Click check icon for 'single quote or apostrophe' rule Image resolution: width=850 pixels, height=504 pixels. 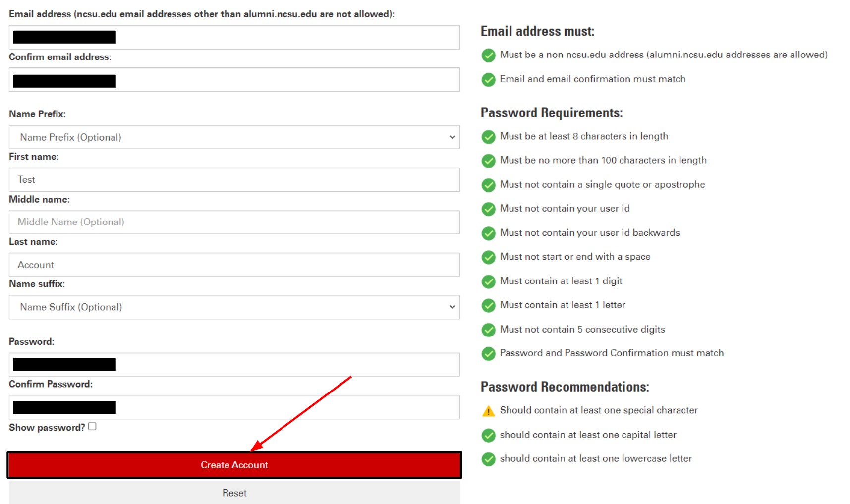pyautogui.click(x=488, y=185)
